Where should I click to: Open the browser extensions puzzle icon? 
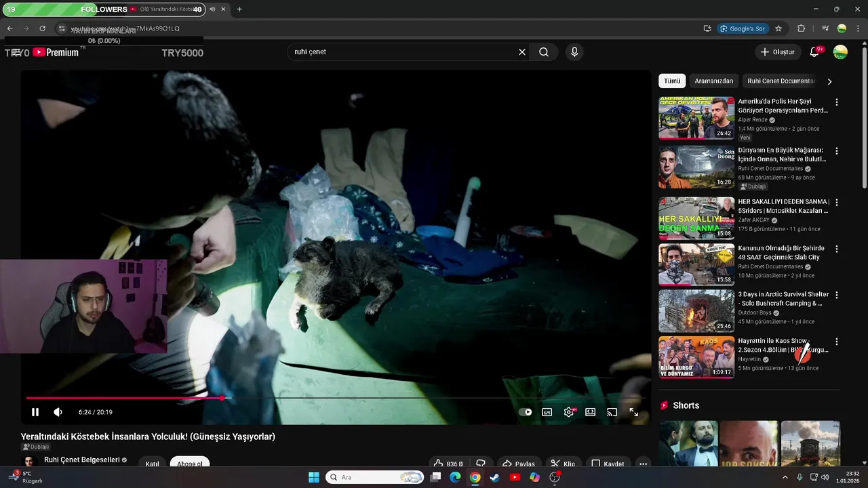pyautogui.click(x=802, y=28)
